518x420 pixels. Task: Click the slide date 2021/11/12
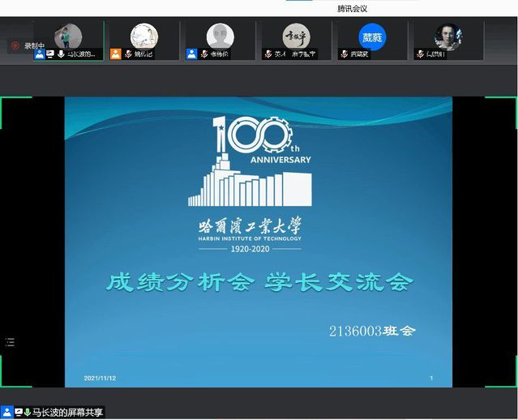pyautogui.click(x=100, y=378)
